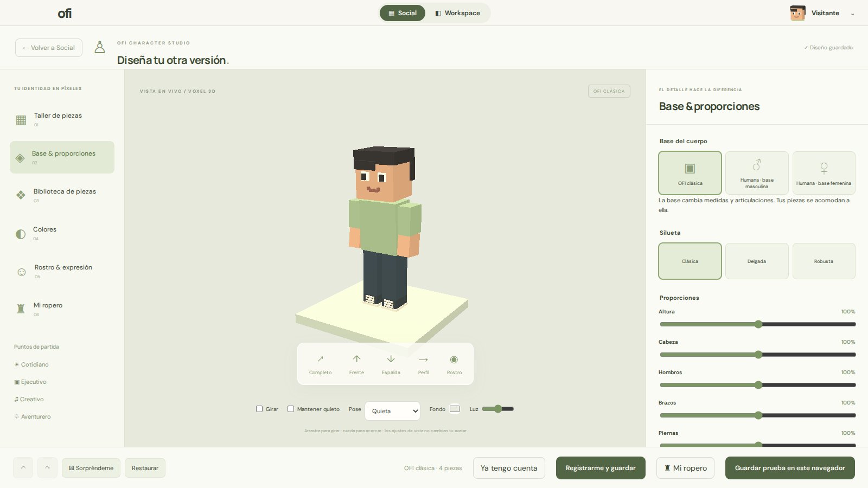Set camera to Completo view

tap(320, 364)
